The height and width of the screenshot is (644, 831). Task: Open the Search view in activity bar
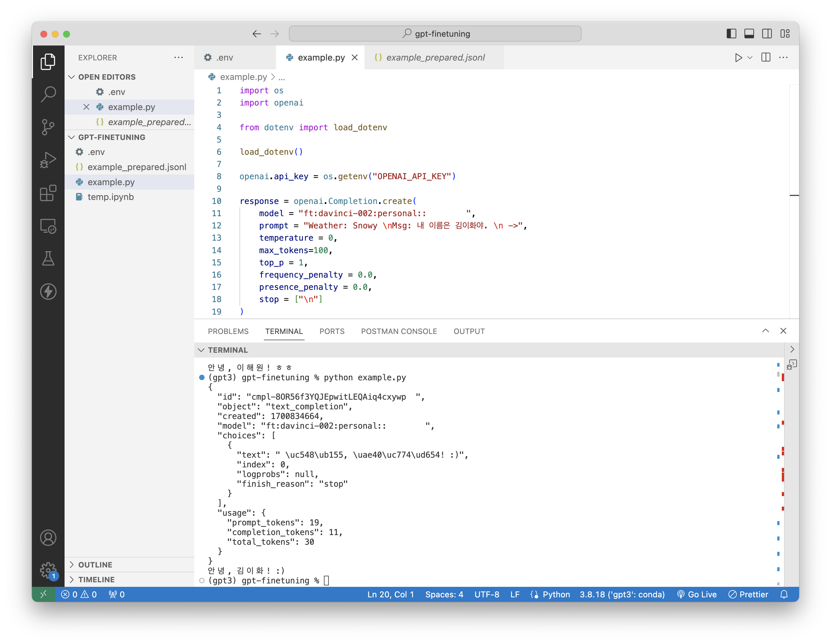tap(48, 94)
